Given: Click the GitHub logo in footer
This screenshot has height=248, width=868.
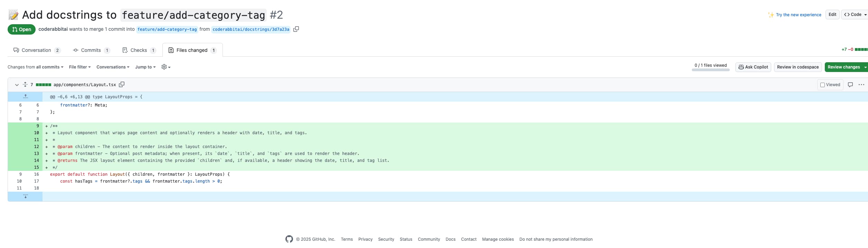Looking at the screenshot, I should coord(289,239).
